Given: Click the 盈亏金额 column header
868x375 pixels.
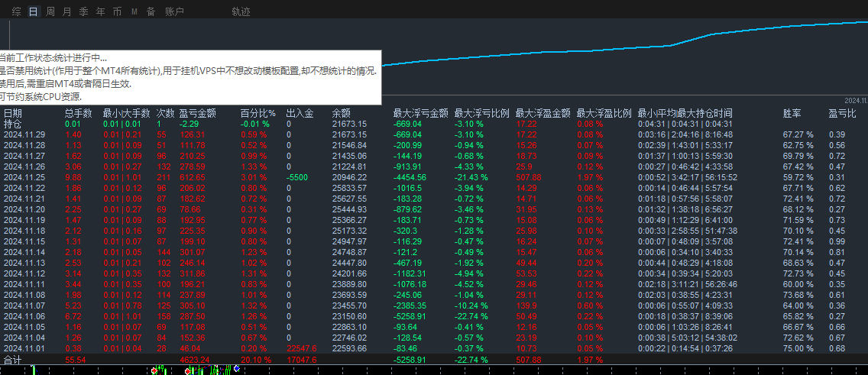Looking at the screenshot, I should (x=198, y=113).
